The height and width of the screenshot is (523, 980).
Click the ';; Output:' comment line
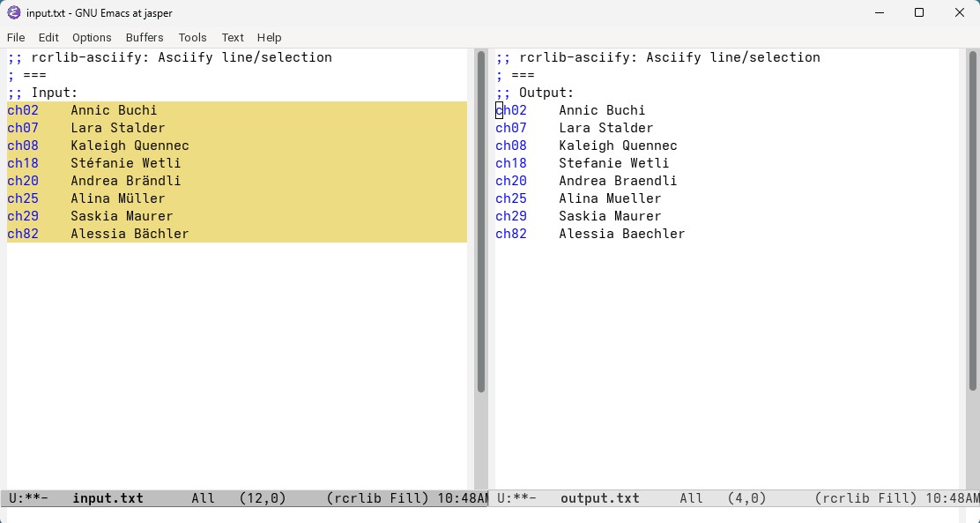pyautogui.click(x=535, y=93)
